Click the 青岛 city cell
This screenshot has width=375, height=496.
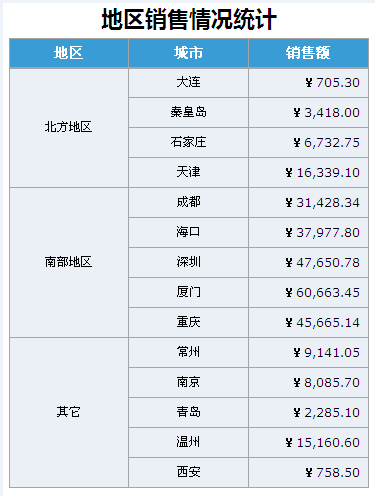[x=188, y=412]
